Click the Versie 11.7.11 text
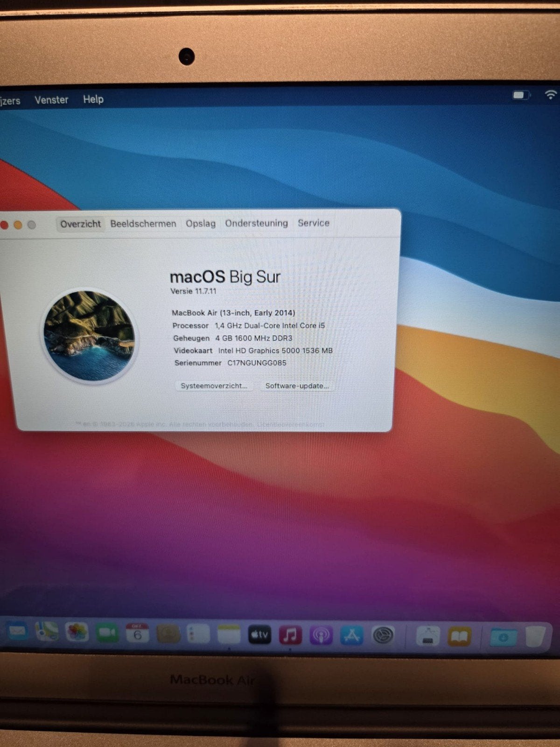 click(x=194, y=291)
